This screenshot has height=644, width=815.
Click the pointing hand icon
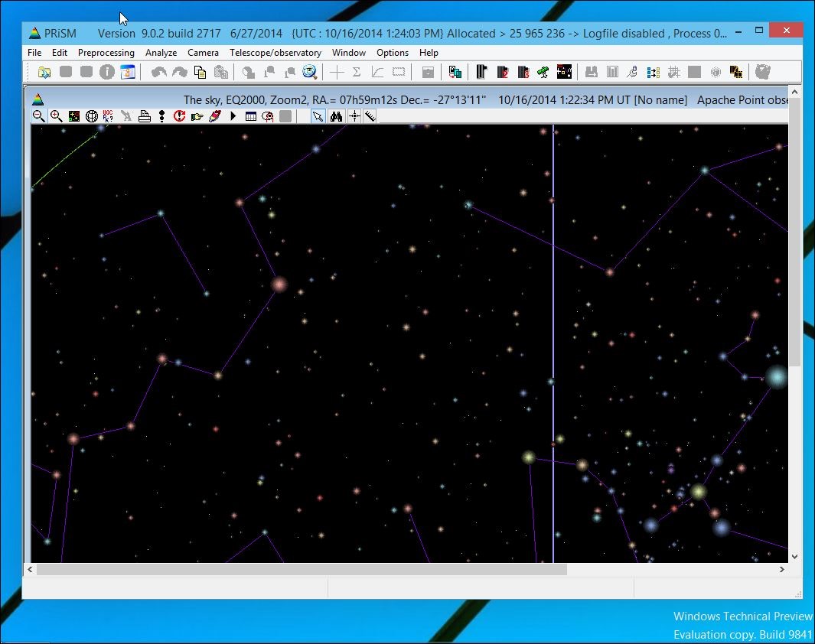pyautogui.click(x=197, y=116)
